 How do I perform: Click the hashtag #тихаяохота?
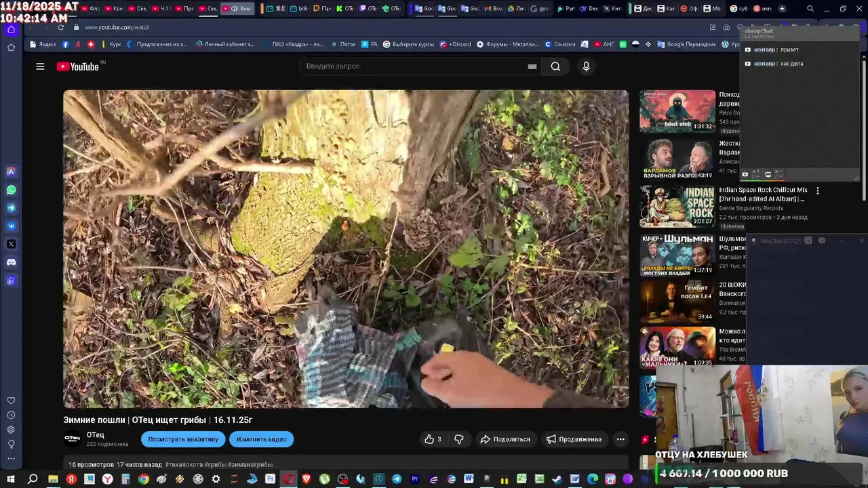click(183, 465)
